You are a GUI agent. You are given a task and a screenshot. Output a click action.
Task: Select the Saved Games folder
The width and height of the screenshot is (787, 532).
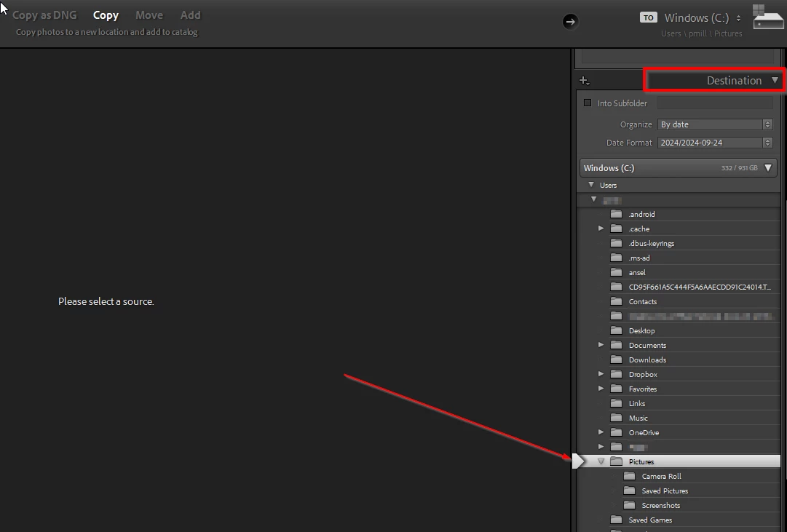pyautogui.click(x=650, y=520)
